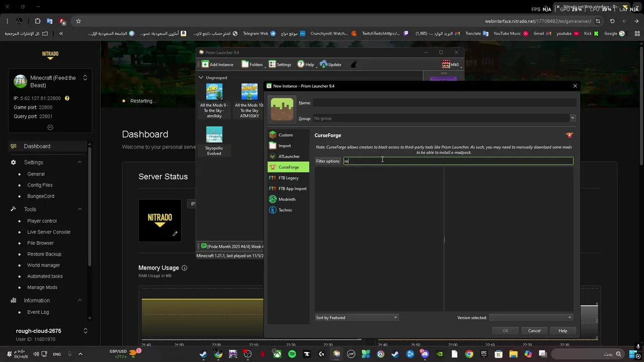Open the Telegram Web bookmark
This screenshot has width=644, height=362.
[x=259, y=34]
